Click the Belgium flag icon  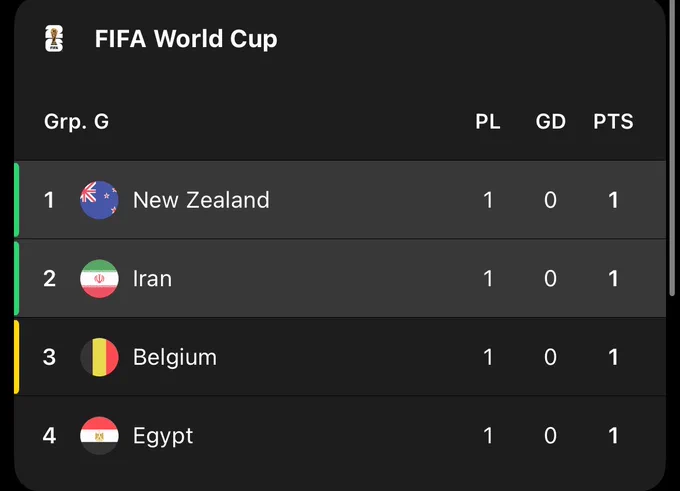pyautogui.click(x=99, y=357)
